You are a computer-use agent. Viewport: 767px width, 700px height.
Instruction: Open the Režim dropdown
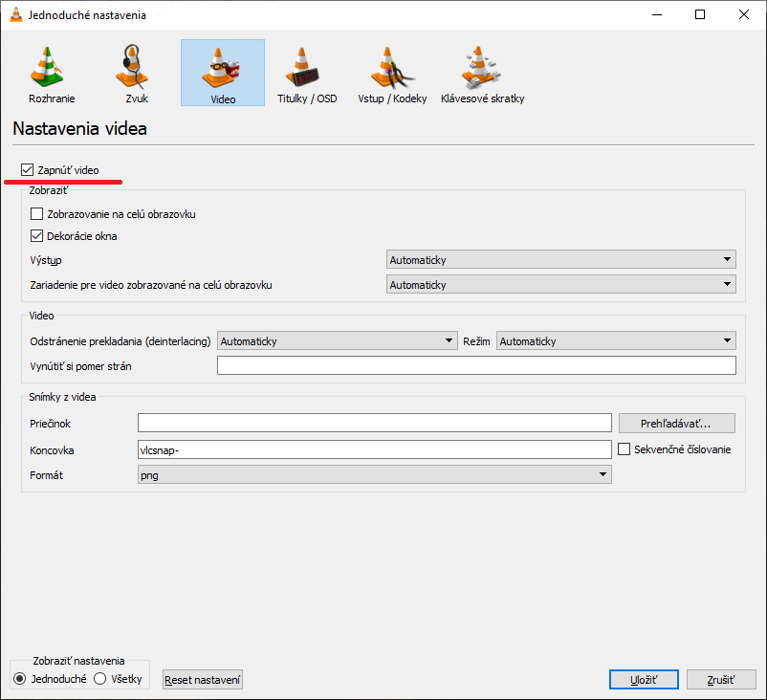pyautogui.click(x=616, y=340)
